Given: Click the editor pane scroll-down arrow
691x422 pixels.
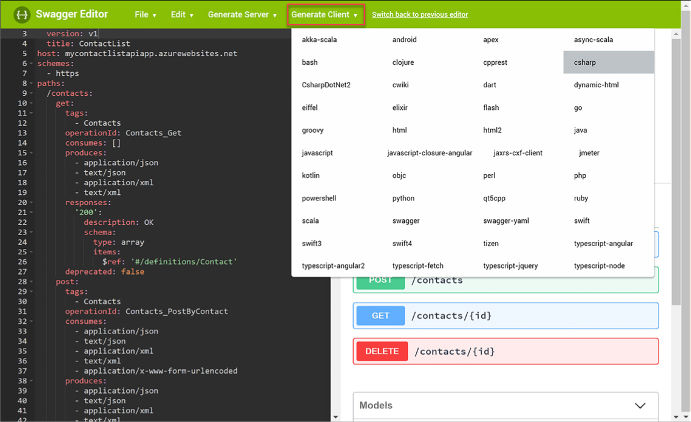Looking at the screenshot, I should (x=335, y=417).
